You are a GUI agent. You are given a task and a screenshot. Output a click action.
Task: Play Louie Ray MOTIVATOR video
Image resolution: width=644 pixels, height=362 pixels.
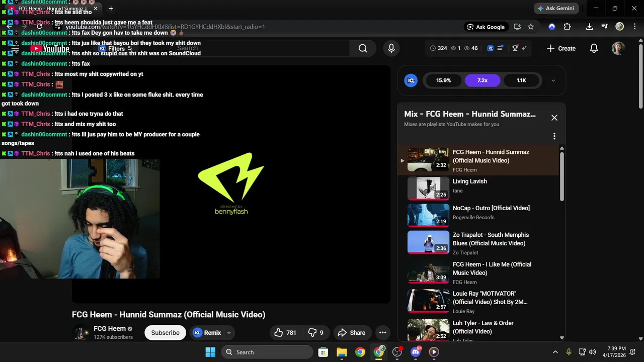pyautogui.click(x=478, y=302)
